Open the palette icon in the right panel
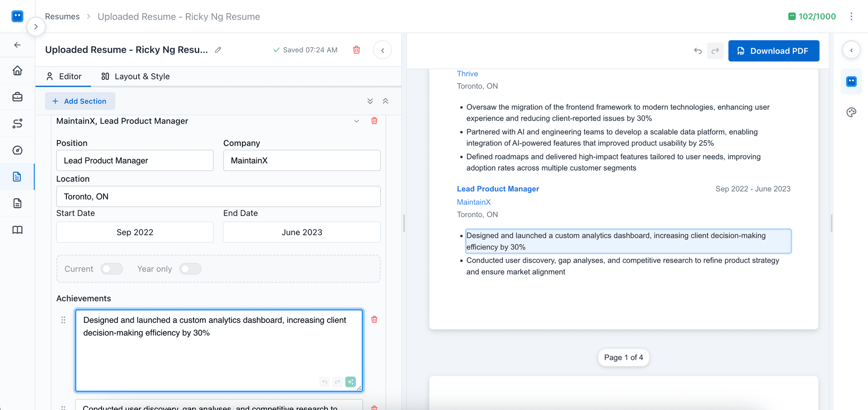 tap(851, 112)
